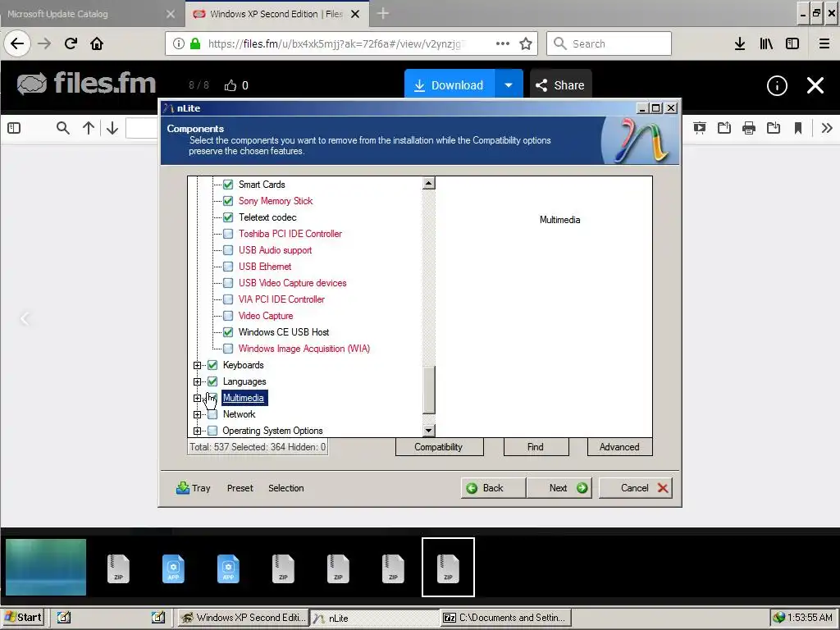Switch to presentation mode icon

point(699,128)
